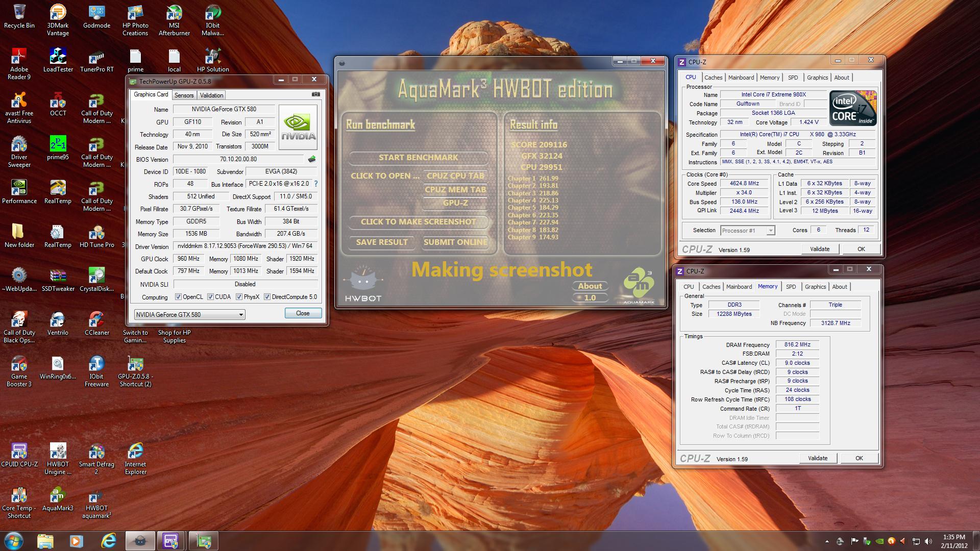Open OCCT desktop shortcut
Image resolution: width=980 pixels, height=551 pixels.
click(58, 104)
